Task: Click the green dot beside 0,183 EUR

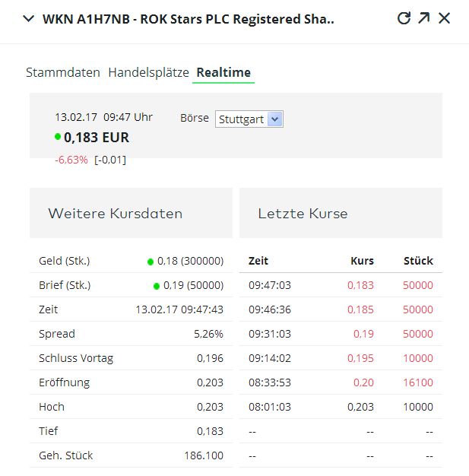Action: click(58, 138)
